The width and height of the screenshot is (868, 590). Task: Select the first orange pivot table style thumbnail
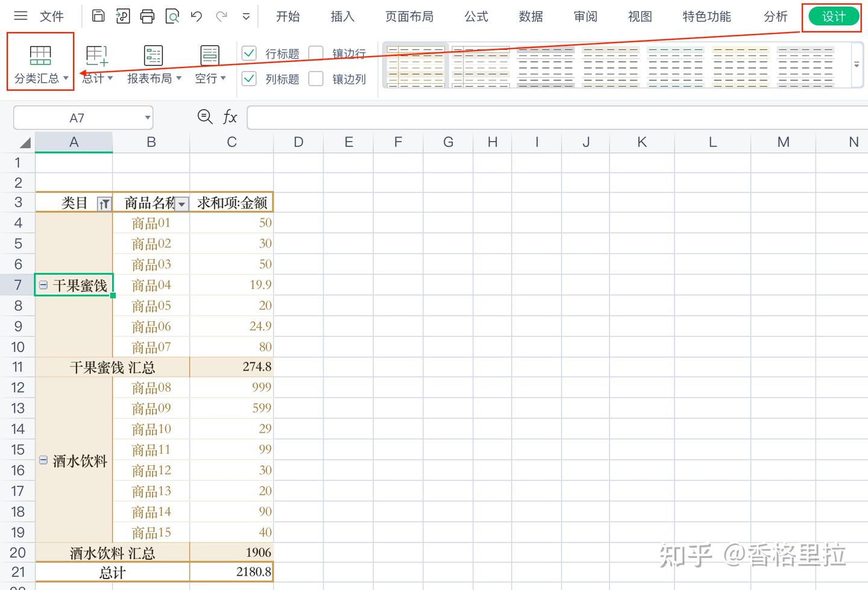(x=416, y=65)
